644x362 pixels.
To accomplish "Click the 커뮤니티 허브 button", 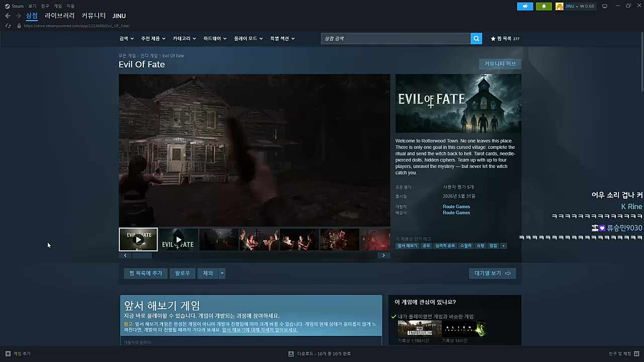I will point(500,64).
